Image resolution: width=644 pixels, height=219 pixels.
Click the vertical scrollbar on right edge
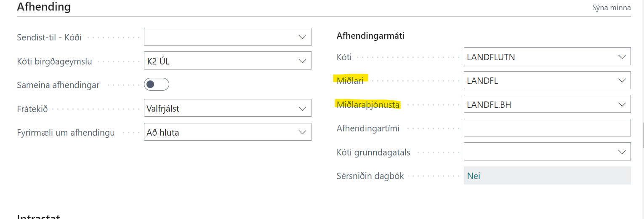pyautogui.click(x=642, y=135)
